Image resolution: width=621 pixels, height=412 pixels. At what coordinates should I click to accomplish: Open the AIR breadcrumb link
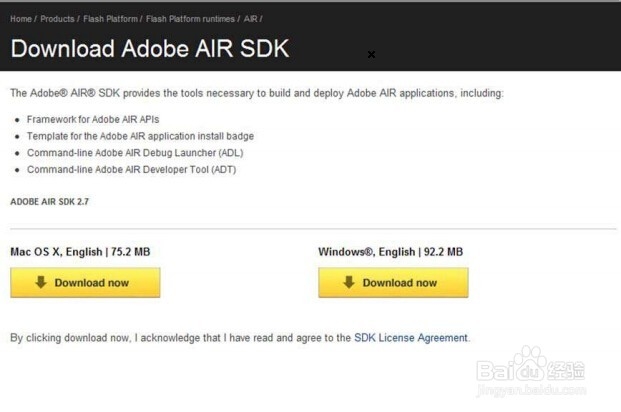(x=251, y=19)
